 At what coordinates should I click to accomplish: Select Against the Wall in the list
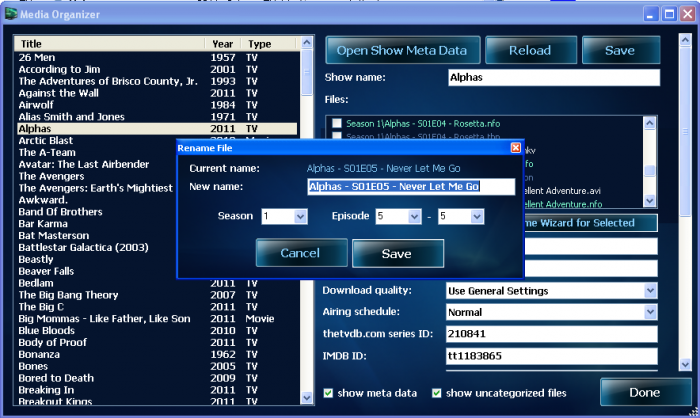[157, 93]
